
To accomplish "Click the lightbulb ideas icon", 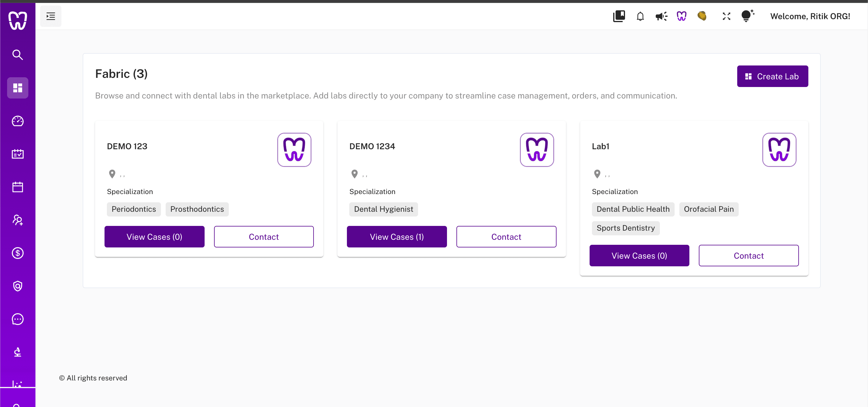I will point(747,16).
